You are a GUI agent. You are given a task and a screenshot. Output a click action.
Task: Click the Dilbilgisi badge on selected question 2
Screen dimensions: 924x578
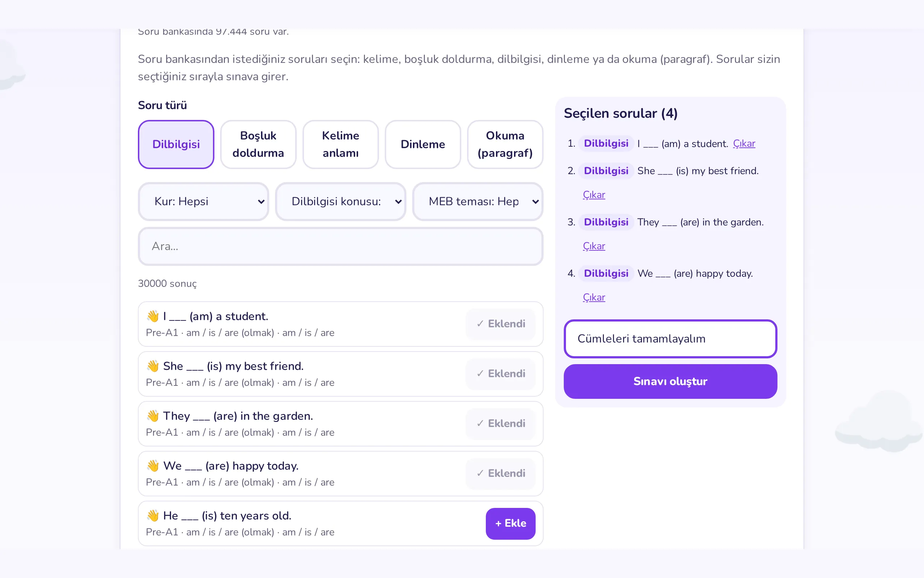(606, 171)
